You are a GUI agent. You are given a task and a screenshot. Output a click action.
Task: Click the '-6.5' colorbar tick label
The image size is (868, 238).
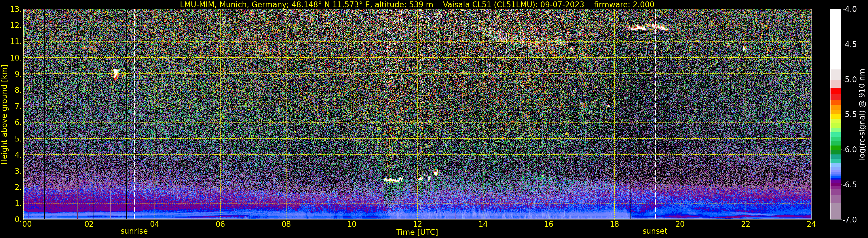[x=849, y=185]
